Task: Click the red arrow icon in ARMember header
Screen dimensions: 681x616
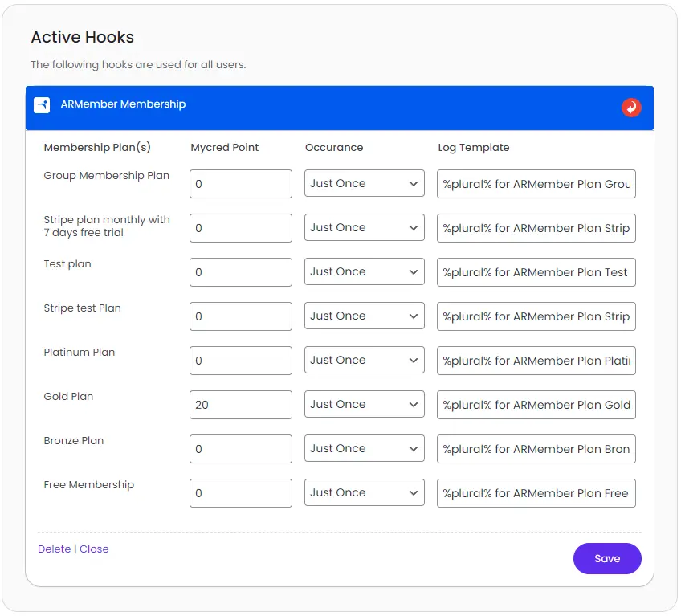Action: coord(631,108)
